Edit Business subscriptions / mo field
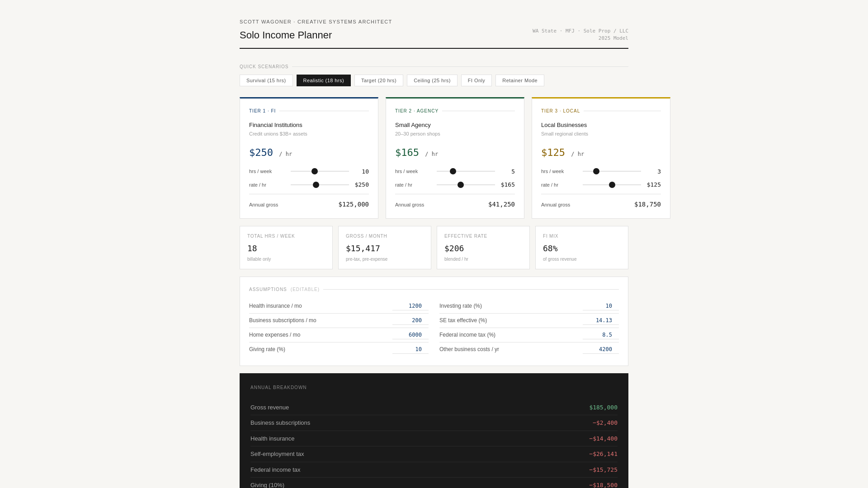This screenshot has height=488, width=868. coord(410,320)
